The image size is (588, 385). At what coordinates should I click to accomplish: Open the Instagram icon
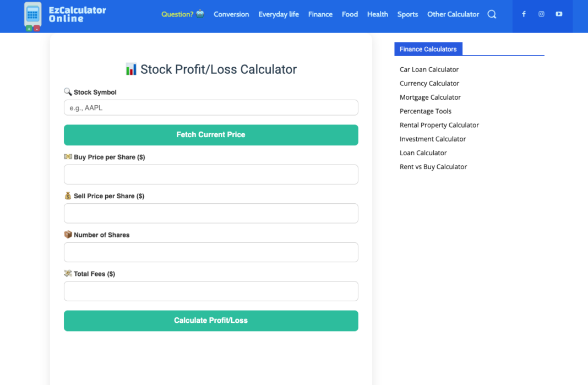coord(541,14)
